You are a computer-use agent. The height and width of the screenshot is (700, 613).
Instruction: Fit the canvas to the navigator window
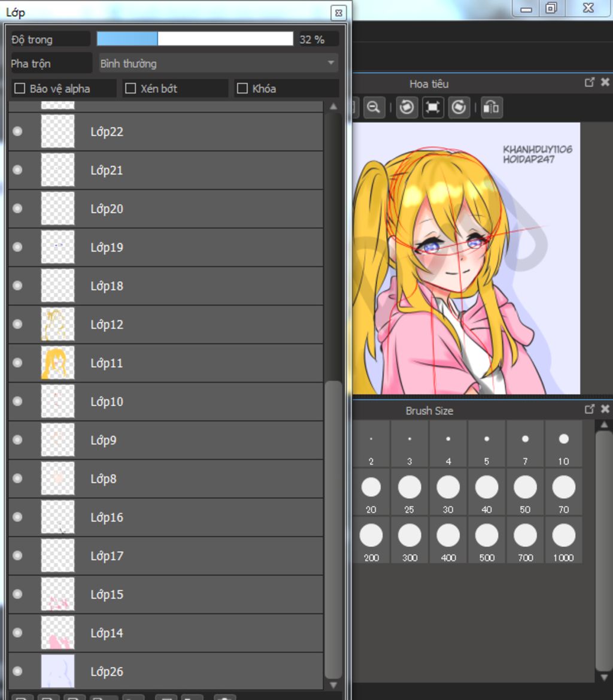432,107
